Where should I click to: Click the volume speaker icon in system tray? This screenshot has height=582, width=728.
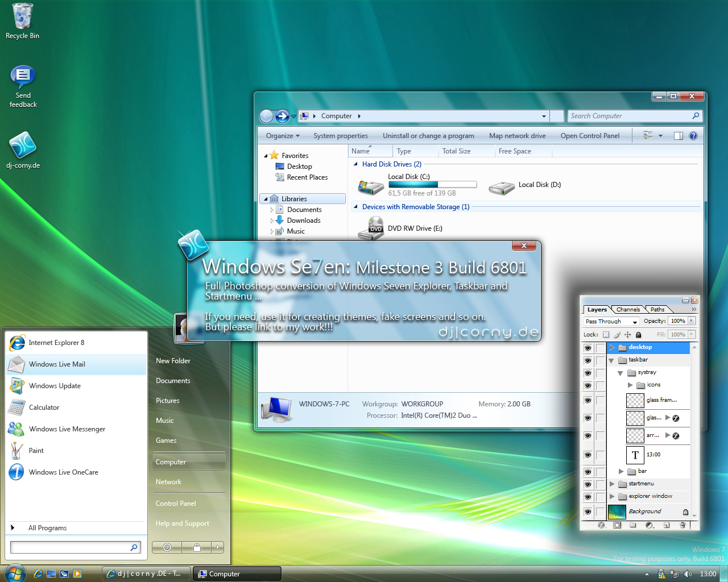[688, 574]
